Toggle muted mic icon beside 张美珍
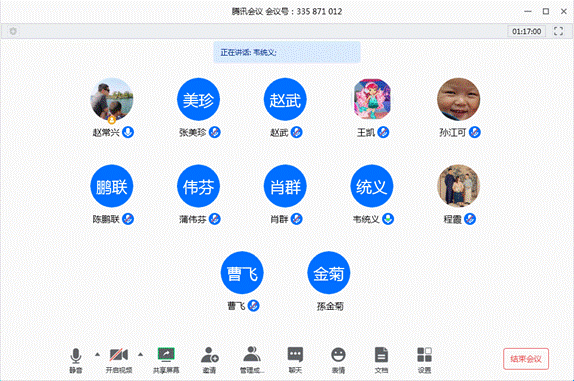 (215, 132)
